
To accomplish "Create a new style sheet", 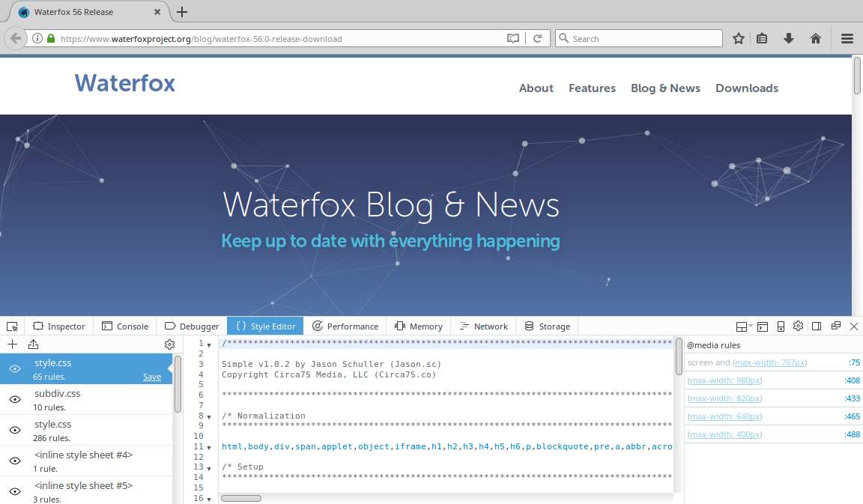I will click(x=12, y=344).
